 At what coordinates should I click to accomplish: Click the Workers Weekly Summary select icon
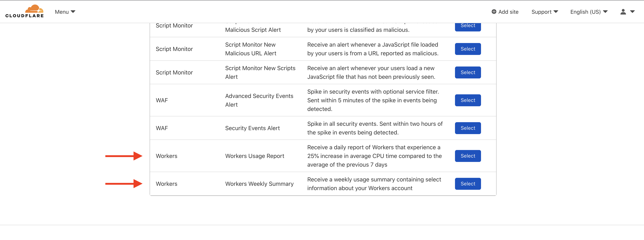[468, 184]
